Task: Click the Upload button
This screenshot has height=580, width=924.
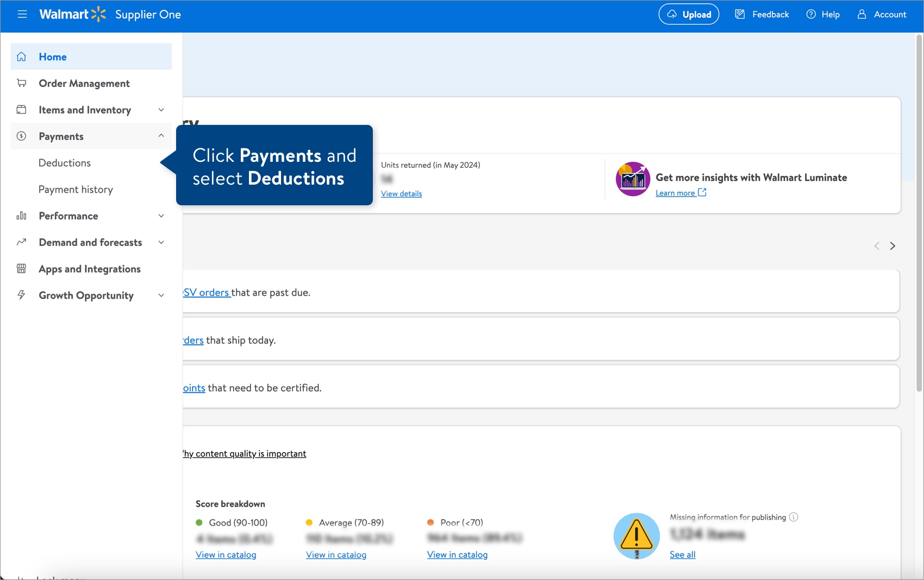Action: click(689, 14)
